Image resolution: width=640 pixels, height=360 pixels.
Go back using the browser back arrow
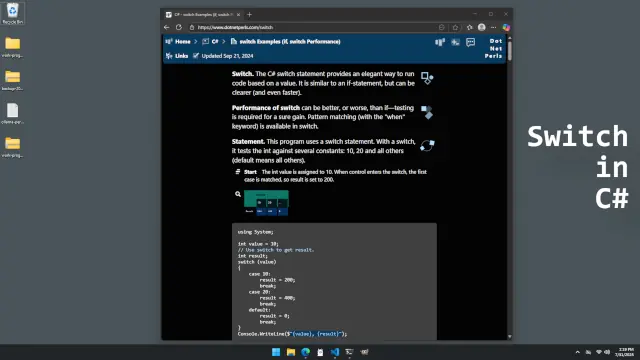point(167,27)
